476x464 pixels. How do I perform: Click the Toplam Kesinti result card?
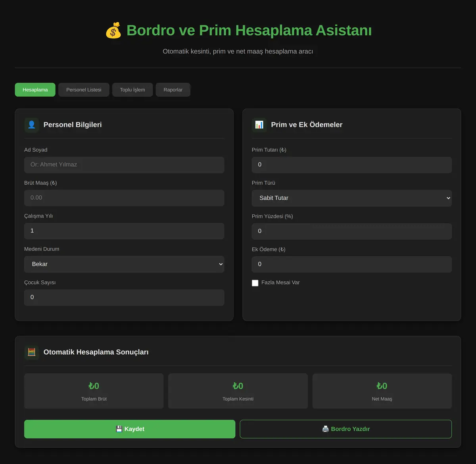(238, 391)
